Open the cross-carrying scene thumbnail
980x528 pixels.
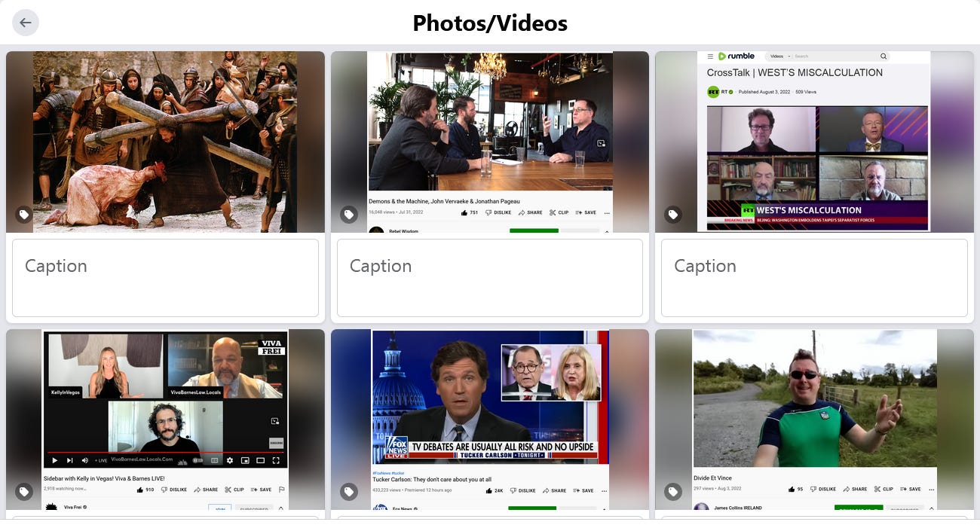click(x=165, y=142)
